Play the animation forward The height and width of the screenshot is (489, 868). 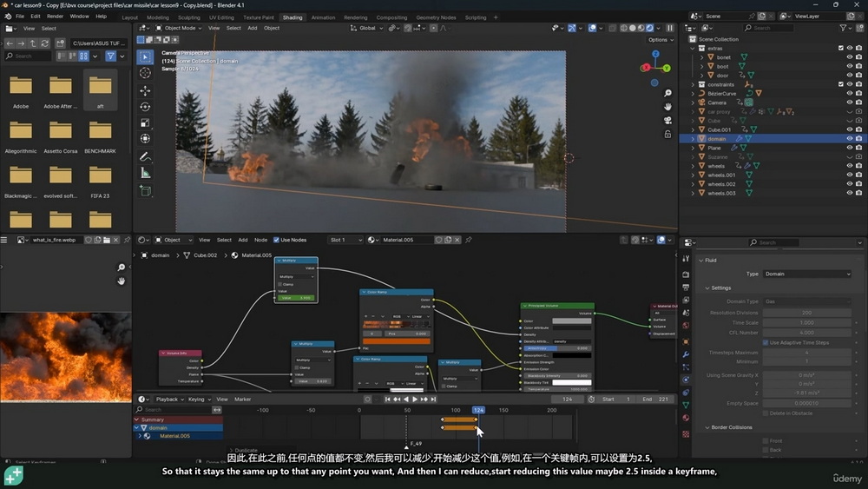click(415, 399)
